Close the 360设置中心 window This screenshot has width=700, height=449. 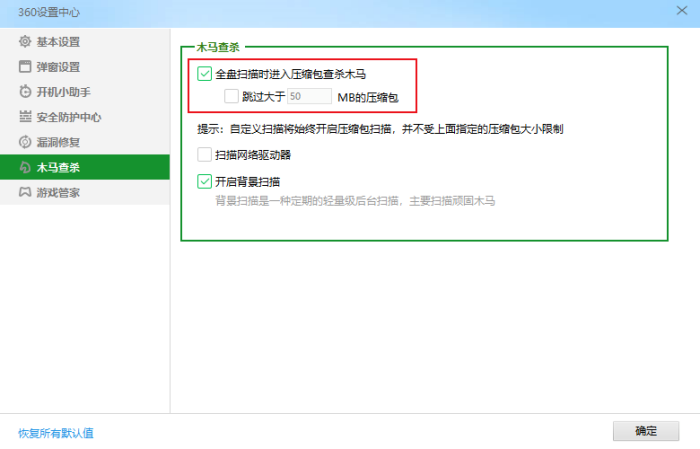coord(682,10)
